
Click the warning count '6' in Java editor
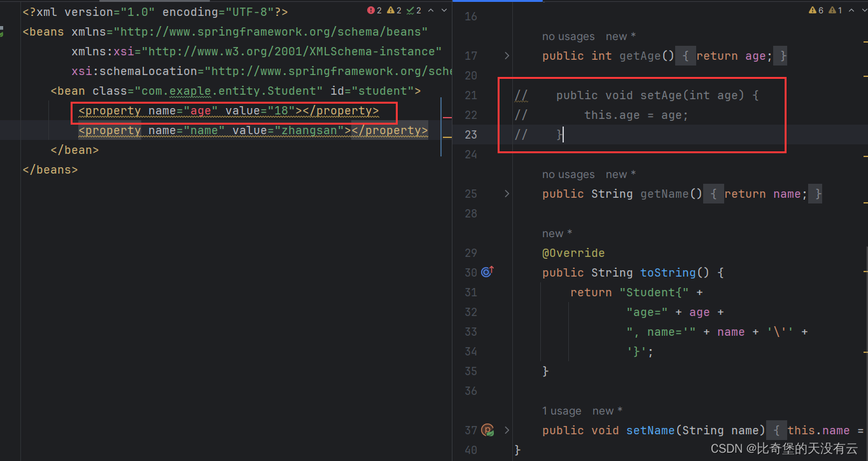(816, 10)
